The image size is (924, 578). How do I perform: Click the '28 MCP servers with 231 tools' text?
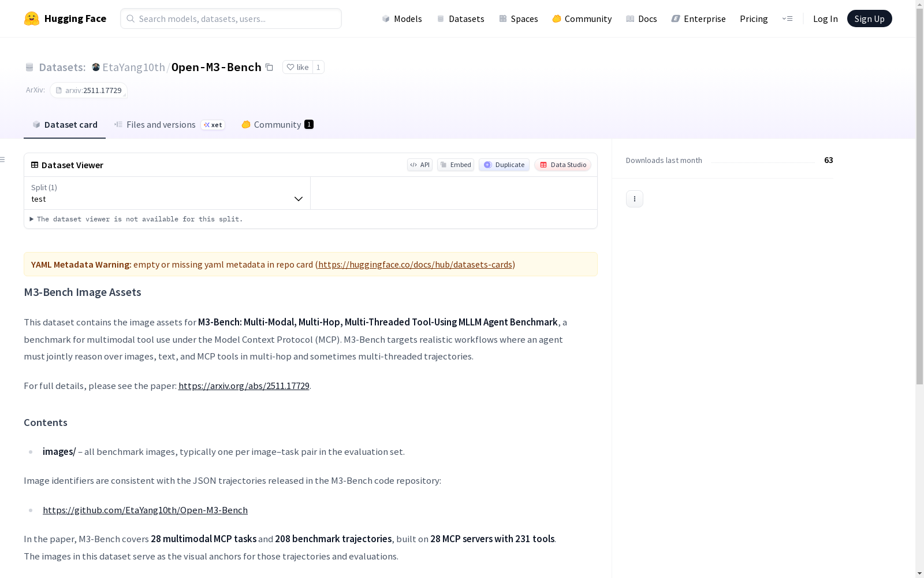tap(492, 539)
